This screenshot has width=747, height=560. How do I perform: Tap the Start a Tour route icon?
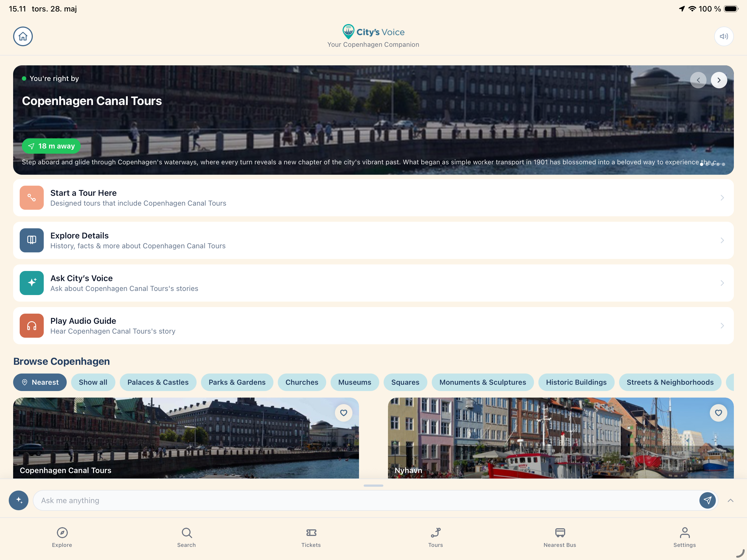pyautogui.click(x=32, y=198)
